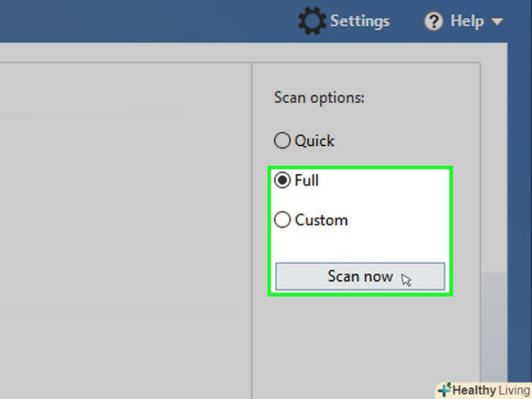
Task: Select the Quick scan radio button
Action: click(x=282, y=140)
